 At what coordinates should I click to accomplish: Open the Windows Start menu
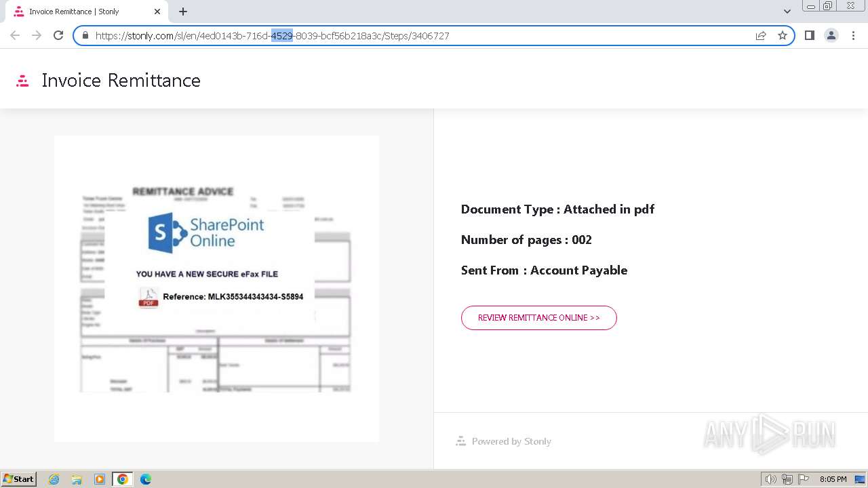19,479
